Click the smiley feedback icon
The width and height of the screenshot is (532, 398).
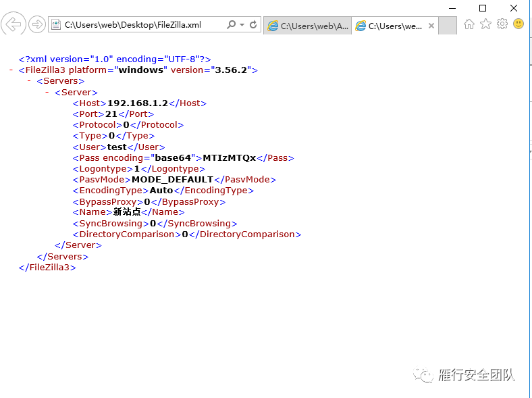pyautogui.click(x=518, y=24)
